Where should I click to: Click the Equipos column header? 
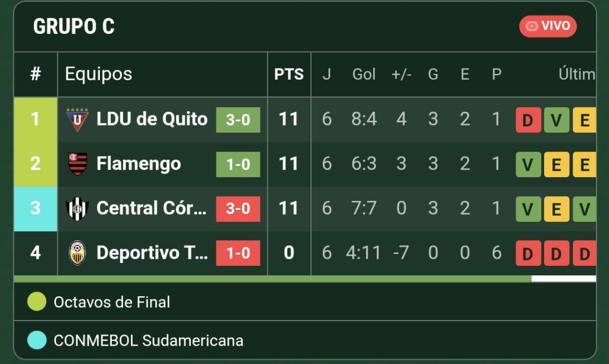click(x=98, y=74)
